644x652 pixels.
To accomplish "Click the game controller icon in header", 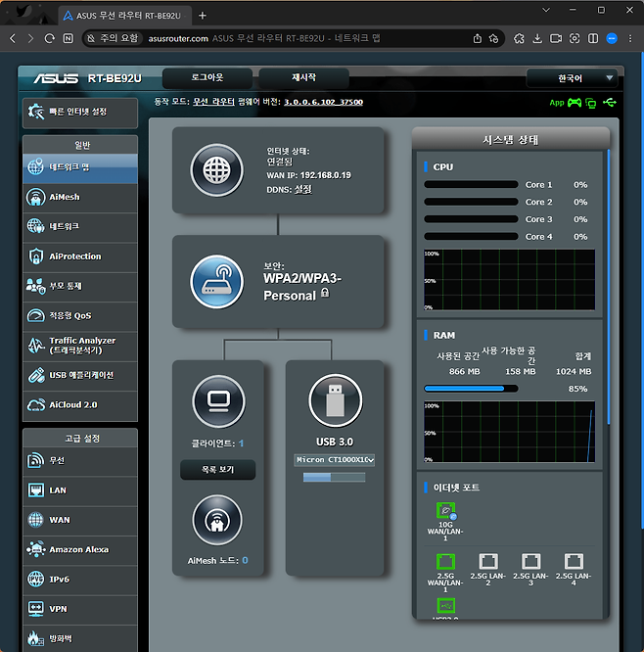I will point(575,102).
